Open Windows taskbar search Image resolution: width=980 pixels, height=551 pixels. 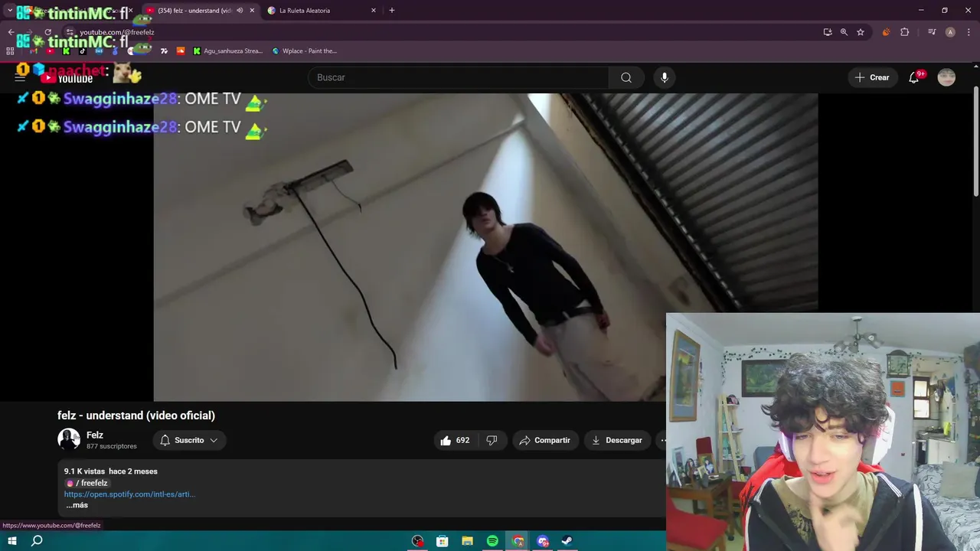point(37,541)
